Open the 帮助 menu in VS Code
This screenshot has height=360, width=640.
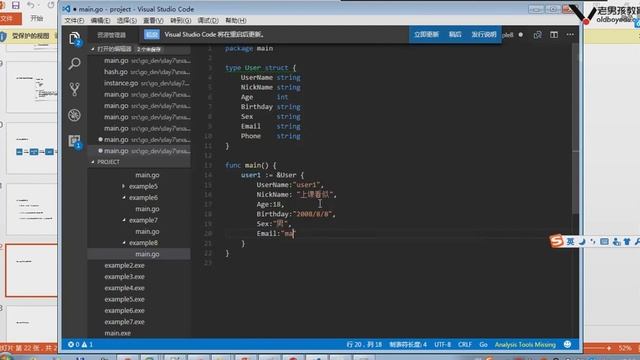(x=236, y=20)
